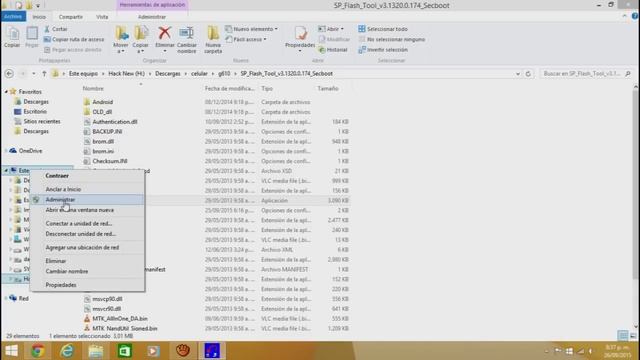Switch to the Inicio tab
The width and height of the screenshot is (640, 360).
39,17
